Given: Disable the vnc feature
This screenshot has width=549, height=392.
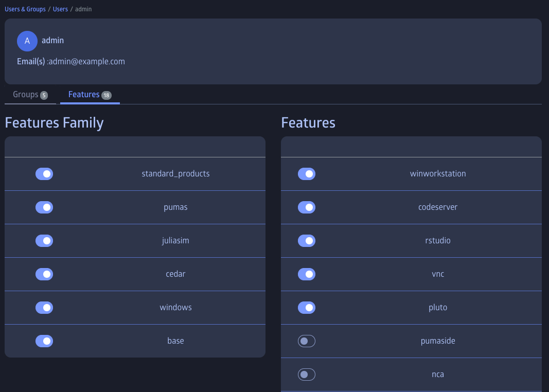Looking at the screenshot, I should click(307, 274).
